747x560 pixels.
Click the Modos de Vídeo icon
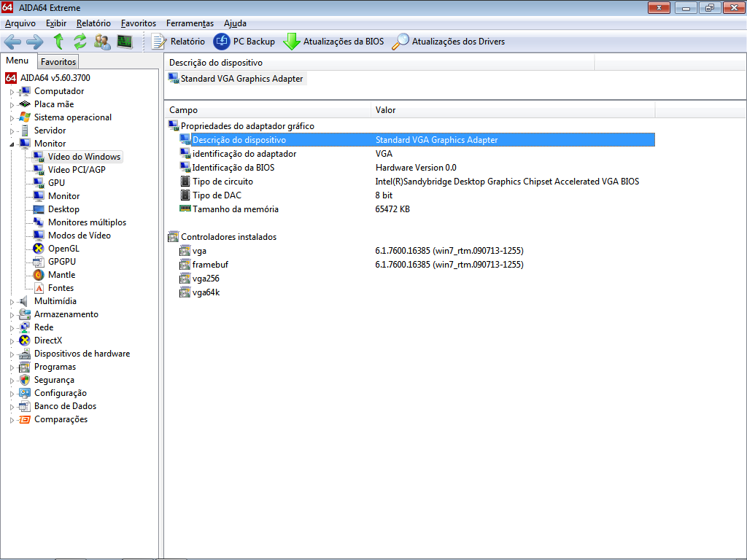39,236
